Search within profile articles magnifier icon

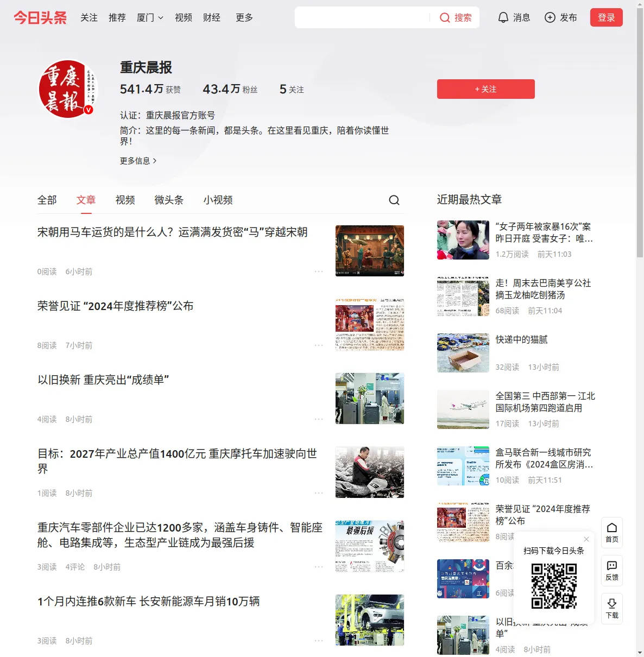(x=394, y=200)
